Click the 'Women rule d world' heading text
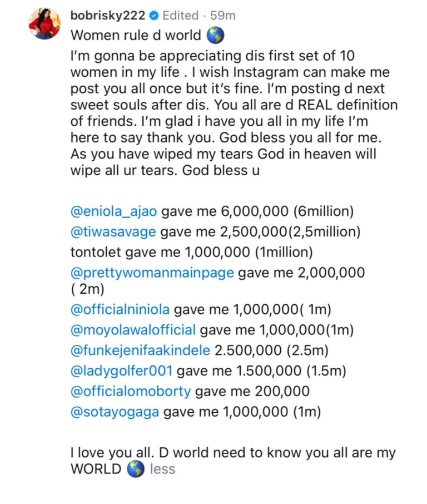The height and width of the screenshot is (504, 427). coord(136,36)
